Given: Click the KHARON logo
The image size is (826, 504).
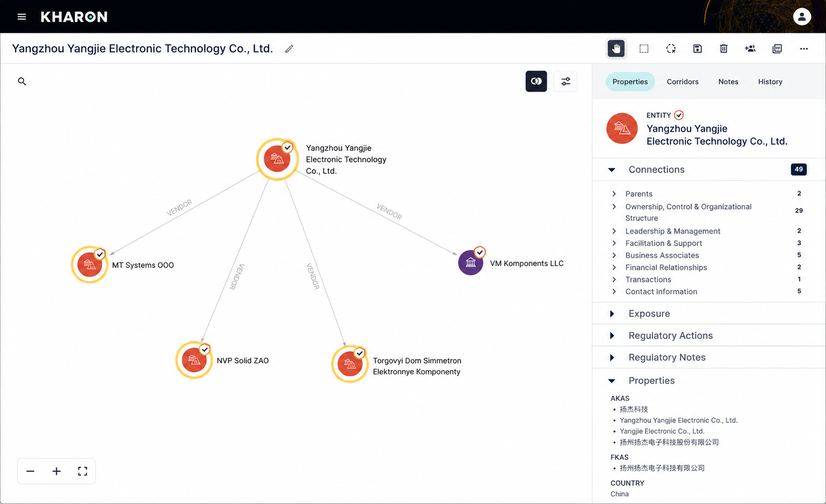Looking at the screenshot, I should point(74,17).
